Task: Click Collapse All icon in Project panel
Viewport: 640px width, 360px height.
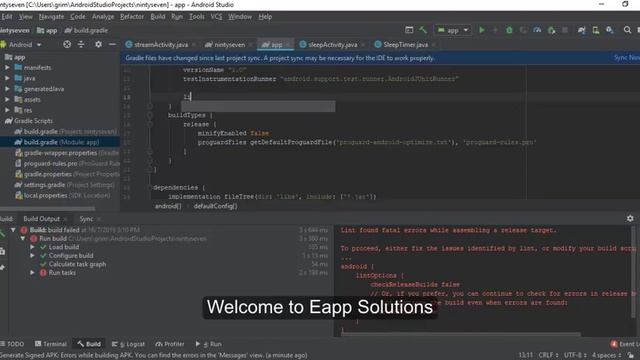Action: (81, 44)
